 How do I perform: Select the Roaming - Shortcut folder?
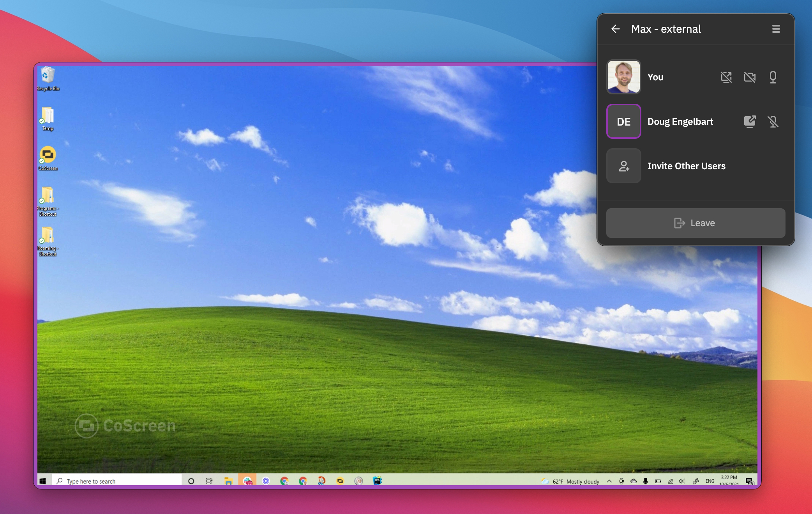(48, 241)
